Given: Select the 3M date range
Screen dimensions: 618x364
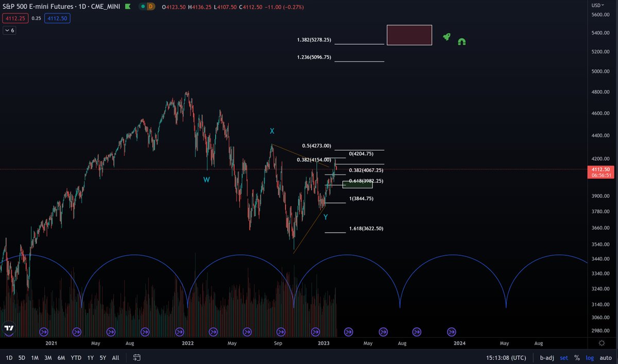Looking at the screenshot, I should [48, 357].
